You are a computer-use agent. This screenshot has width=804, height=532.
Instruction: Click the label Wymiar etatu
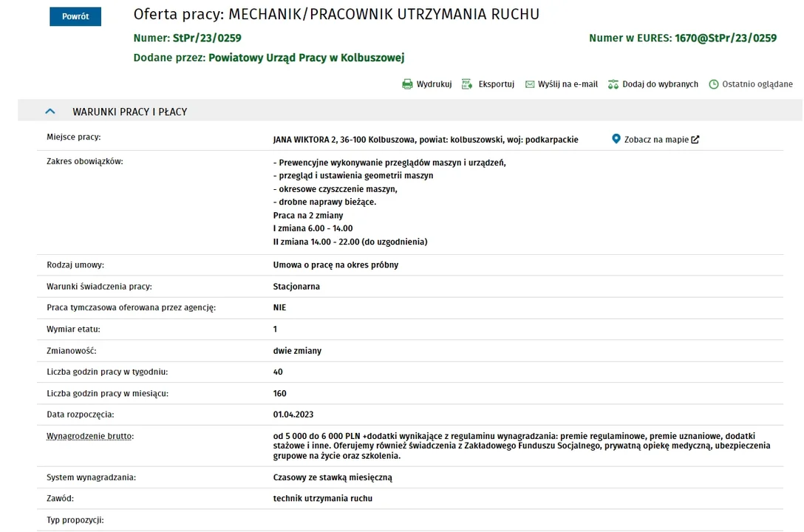[73, 329]
